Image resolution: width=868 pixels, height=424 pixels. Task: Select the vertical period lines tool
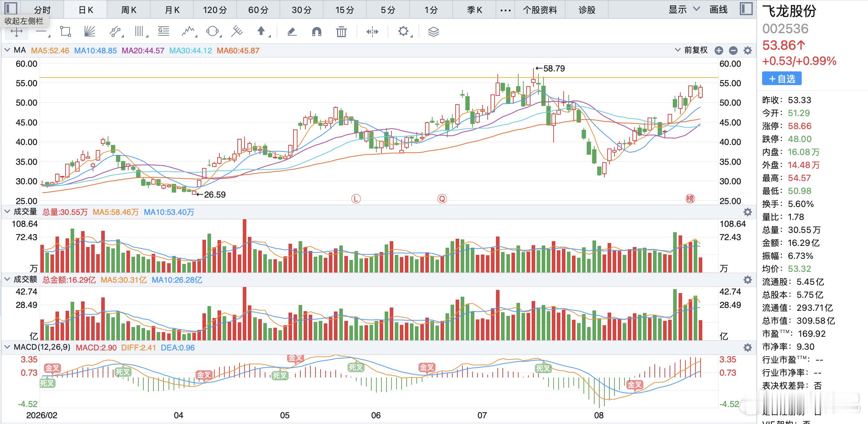pyautogui.click(x=140, y=32)
